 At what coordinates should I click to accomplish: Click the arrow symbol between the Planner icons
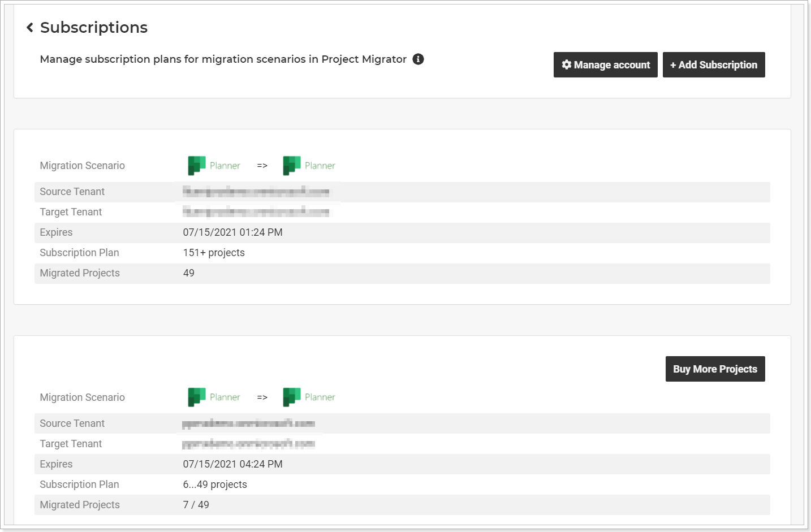(x=261, y=165)
